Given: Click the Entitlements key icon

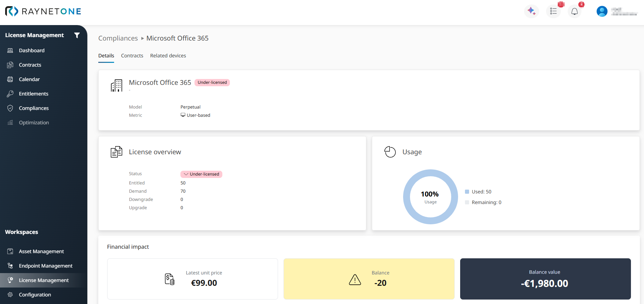Looking at the screenshot, I should 10,94.
